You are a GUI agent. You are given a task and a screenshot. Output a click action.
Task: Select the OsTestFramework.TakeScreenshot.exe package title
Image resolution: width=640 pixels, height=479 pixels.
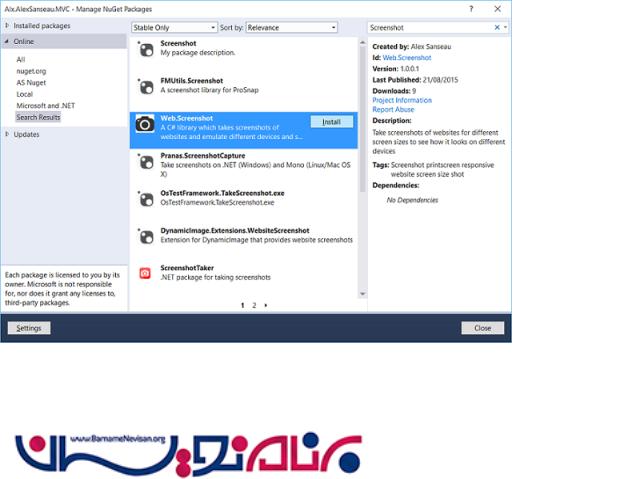coord(222,193)
